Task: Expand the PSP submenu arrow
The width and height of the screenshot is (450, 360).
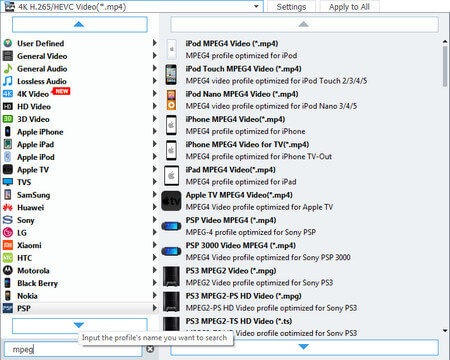Action: (155, 308)
